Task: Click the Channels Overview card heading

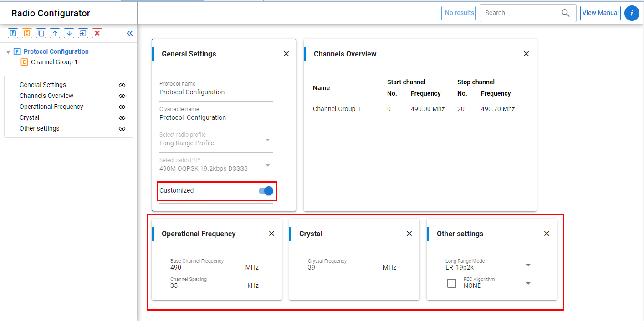Action: tap(345, 54)
